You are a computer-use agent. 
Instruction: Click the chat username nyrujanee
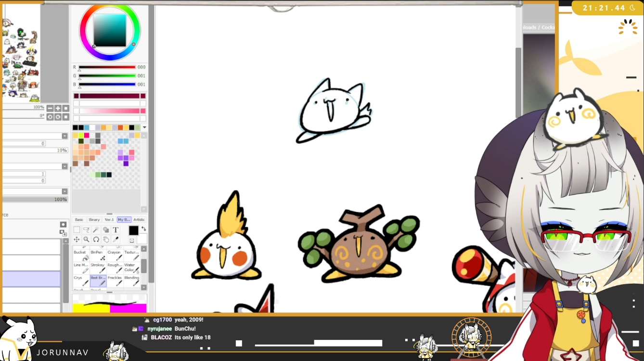[159, 329]
